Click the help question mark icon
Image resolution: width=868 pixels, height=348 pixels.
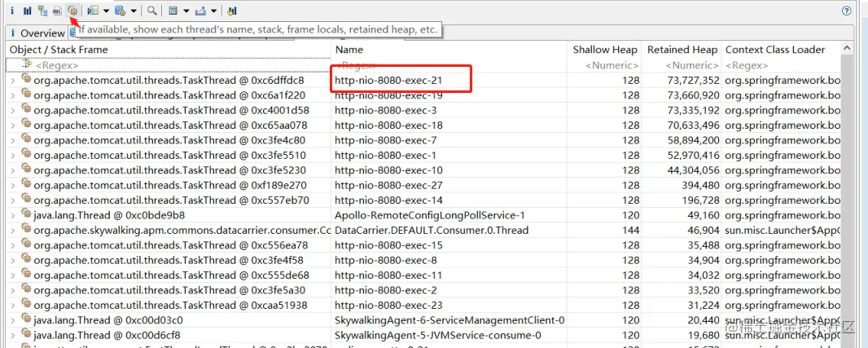click(846, 11)
